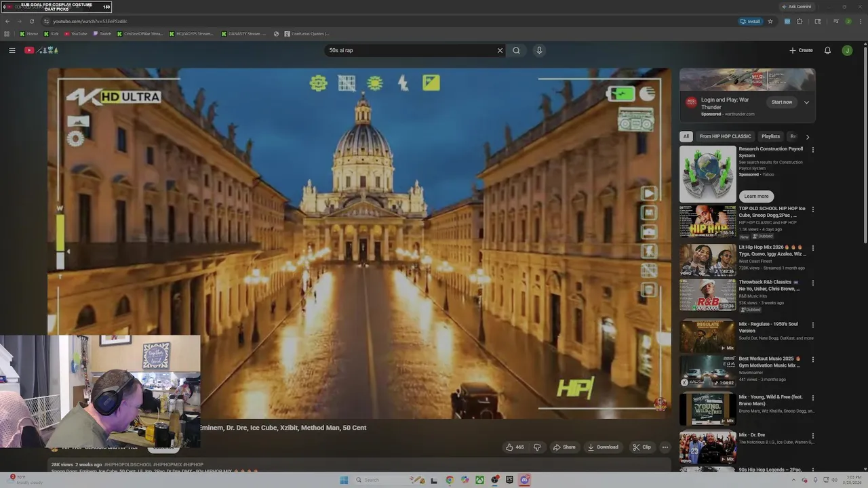
Task: Open Mix - Dr. Dre thumbnail
Action: coord(707,447)
